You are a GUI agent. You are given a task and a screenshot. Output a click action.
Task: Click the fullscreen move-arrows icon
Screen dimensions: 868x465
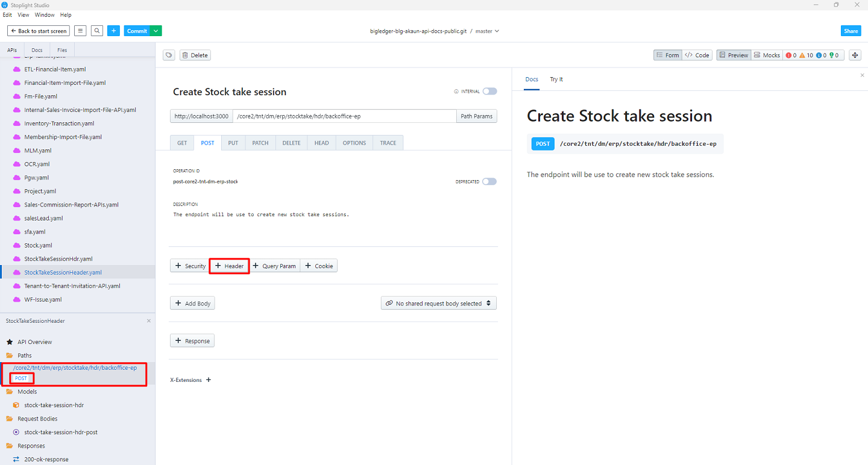pos(854,55)
